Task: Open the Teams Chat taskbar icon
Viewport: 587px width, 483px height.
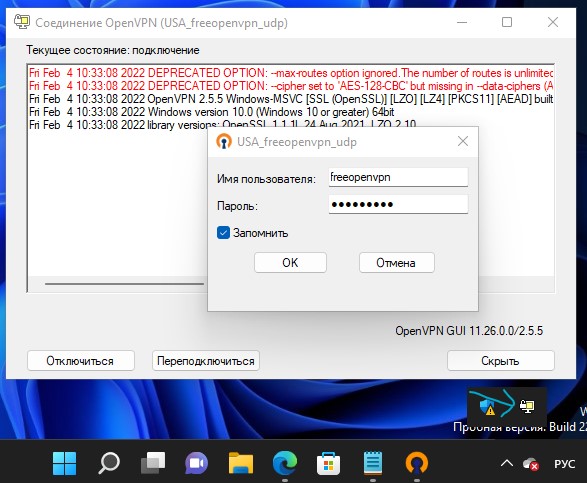Action: tap(197, 463)
